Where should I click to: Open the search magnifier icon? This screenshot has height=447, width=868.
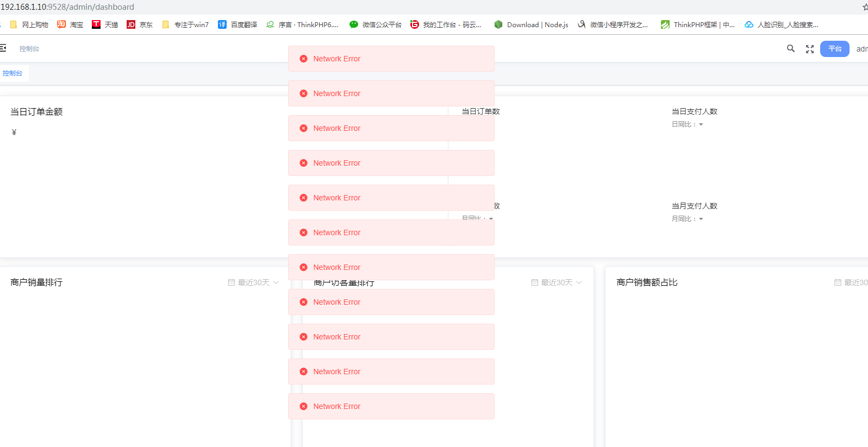coord(791,48)
